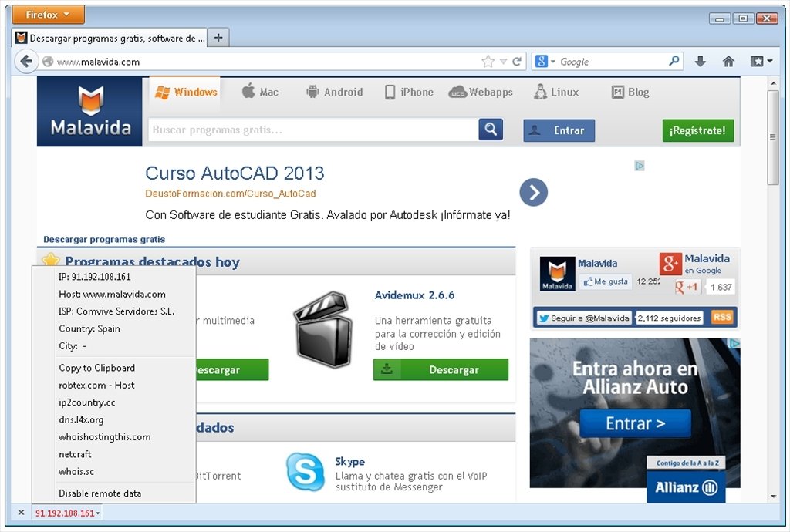Select the Windows platform tab
Viewport: 790px width, 532px height.
tap(185, 92)
